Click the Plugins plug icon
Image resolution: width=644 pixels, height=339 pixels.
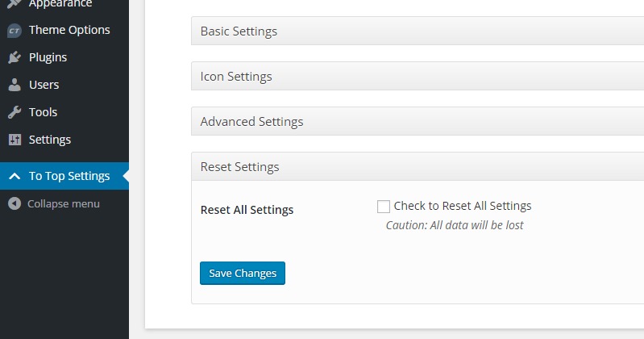click(x=15, y=57)
